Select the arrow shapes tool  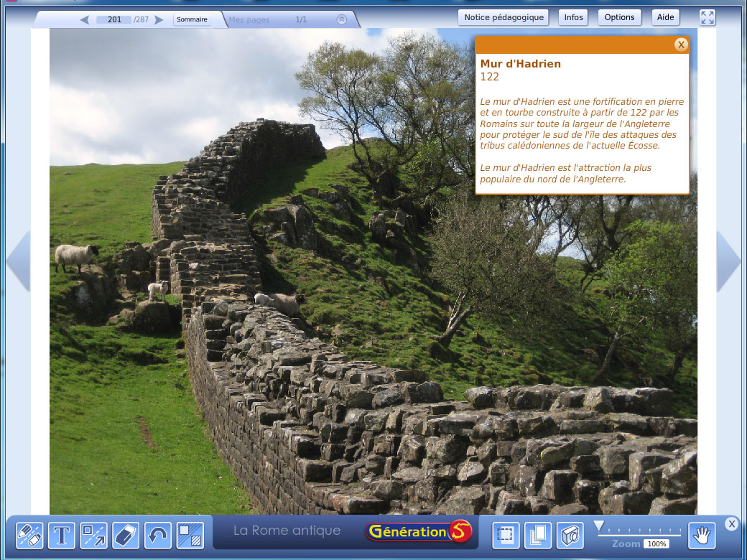point(94,535)
